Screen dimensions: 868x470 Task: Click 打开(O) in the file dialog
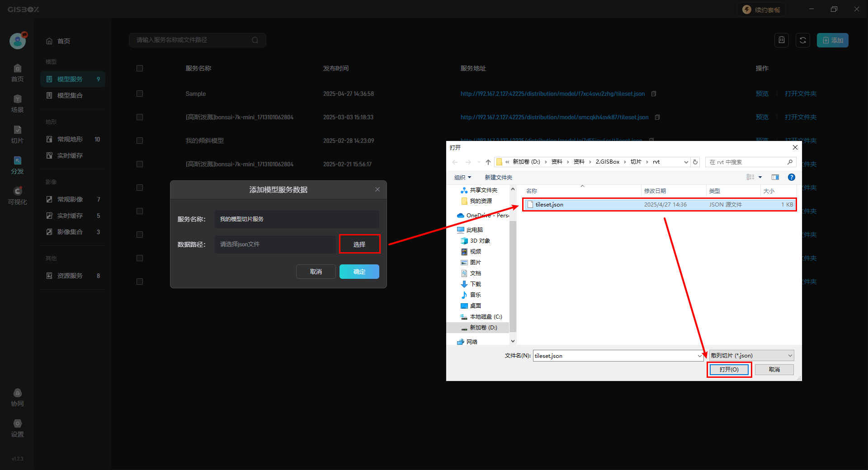click(x=729, y=369)
